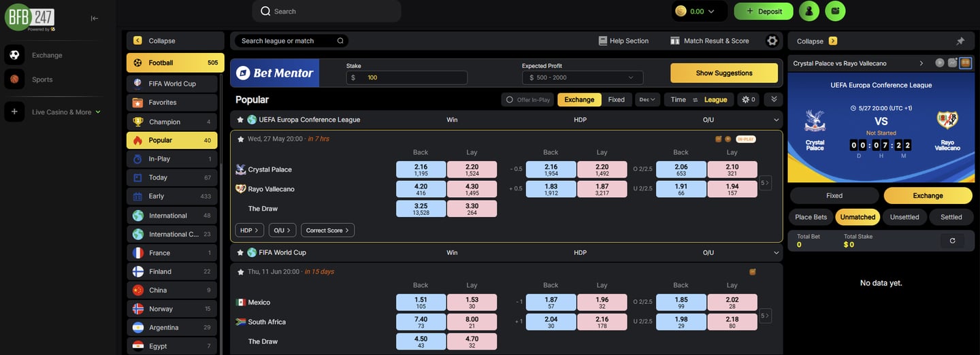Open the Unsettled bets tab
This screenshot has width=980, height=355.
[904, 217]
